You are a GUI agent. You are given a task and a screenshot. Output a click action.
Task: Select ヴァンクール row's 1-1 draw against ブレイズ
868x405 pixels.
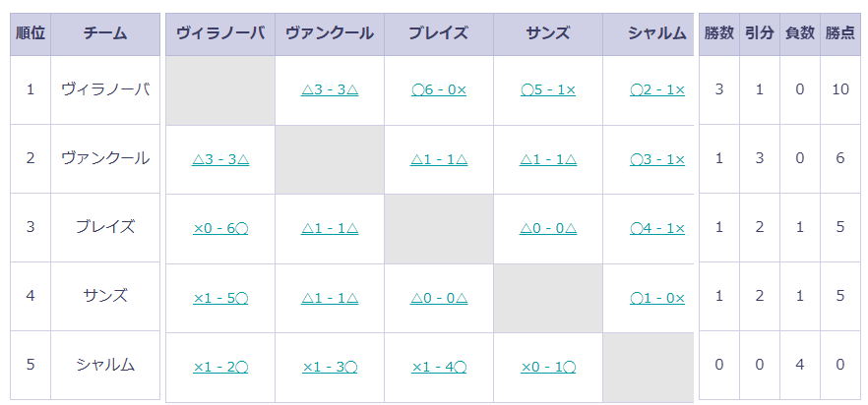click(439, 158)
